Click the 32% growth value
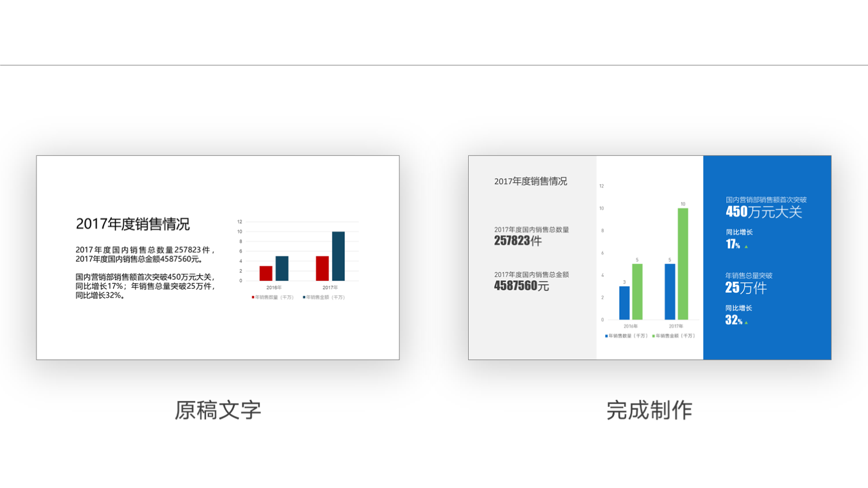 click(x=734, y=320)
